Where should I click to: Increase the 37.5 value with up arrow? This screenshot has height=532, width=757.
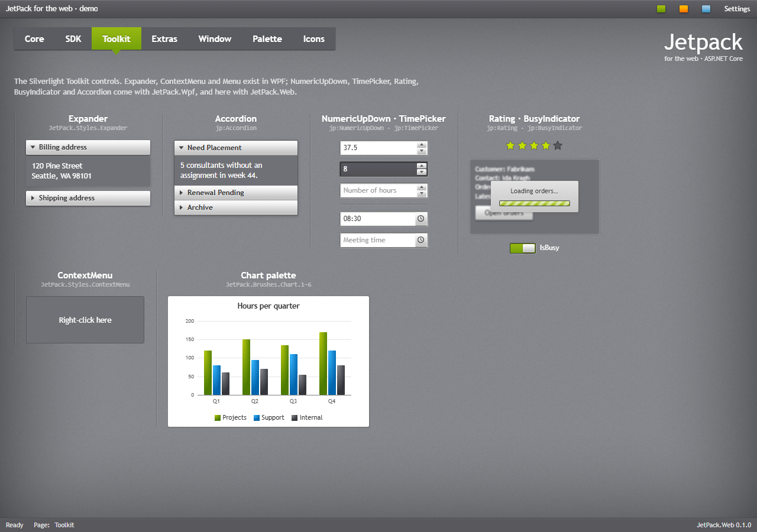tap(422, 145)
